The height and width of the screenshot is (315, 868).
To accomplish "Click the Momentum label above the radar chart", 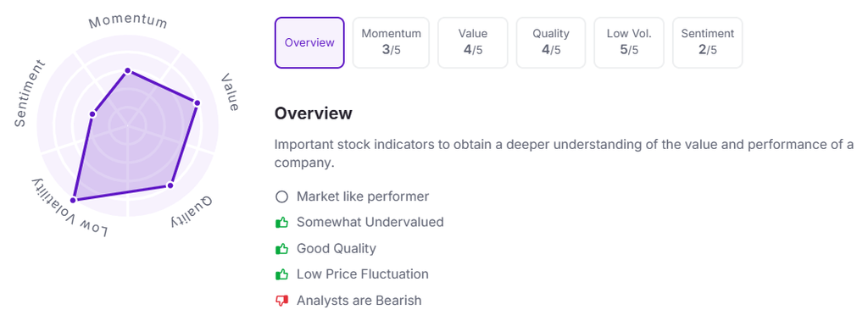I will 128,21.
